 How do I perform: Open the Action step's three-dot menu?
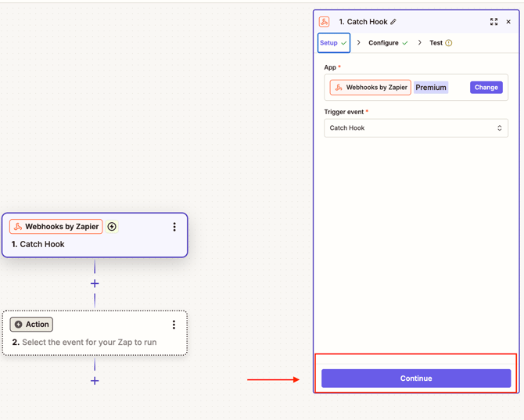tap(174, 325)
